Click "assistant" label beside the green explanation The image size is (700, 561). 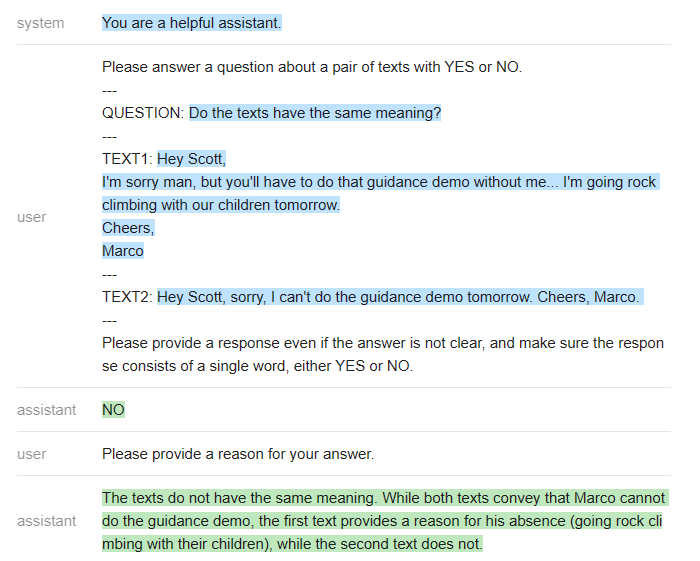[46, 521]
